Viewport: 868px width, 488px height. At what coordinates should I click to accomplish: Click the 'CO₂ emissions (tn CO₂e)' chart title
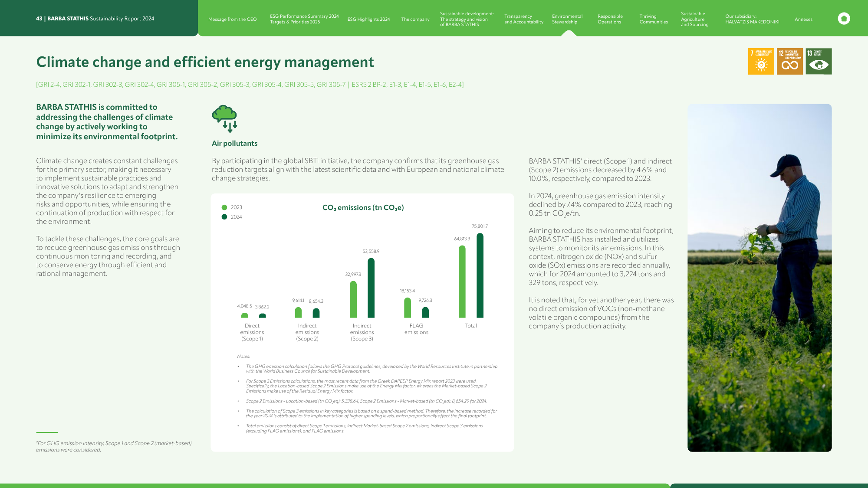[363, 208]
